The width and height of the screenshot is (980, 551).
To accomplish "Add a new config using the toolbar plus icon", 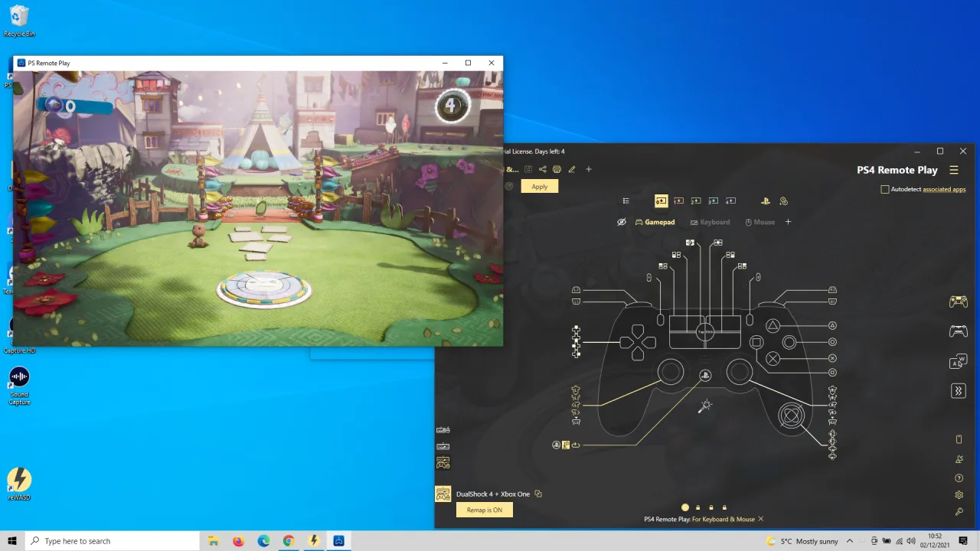I will (588, 169).
